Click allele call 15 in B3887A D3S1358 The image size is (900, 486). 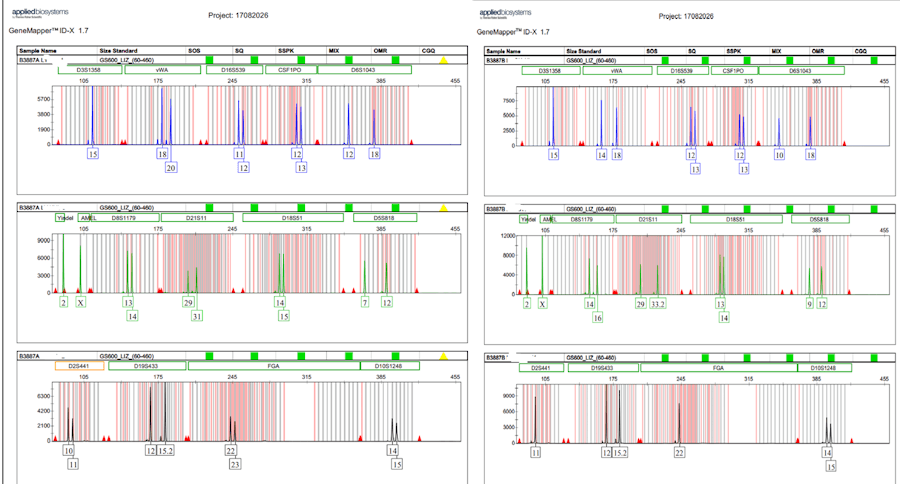(x=92, y=154)
